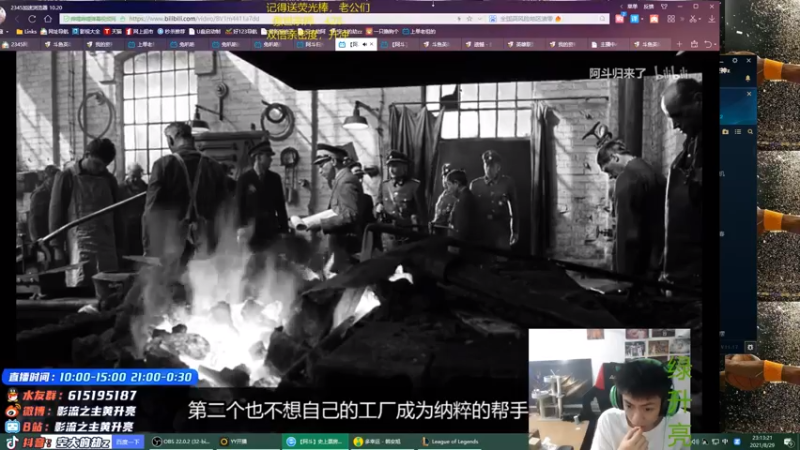This screenshot has height=450, width=800.
Task: Open the 多单运 taskbar item
Action: [x=382, y=442]
